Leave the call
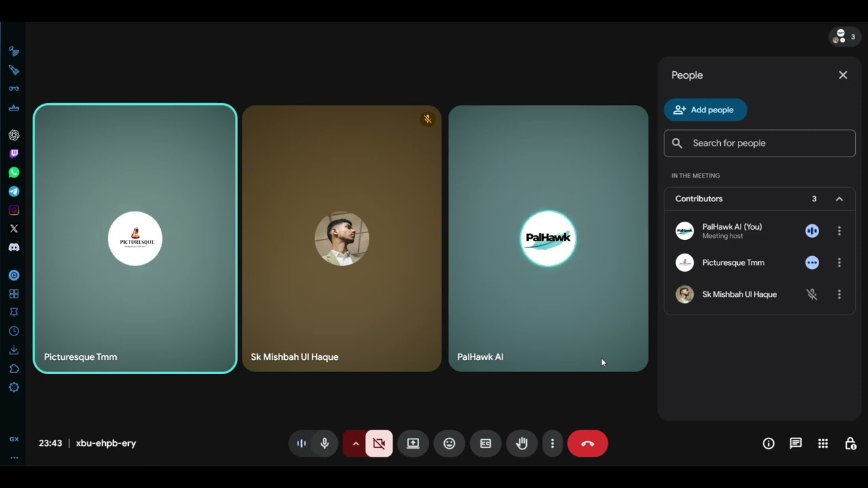Viewport: 868px width, 488px height. click(588, 443)
